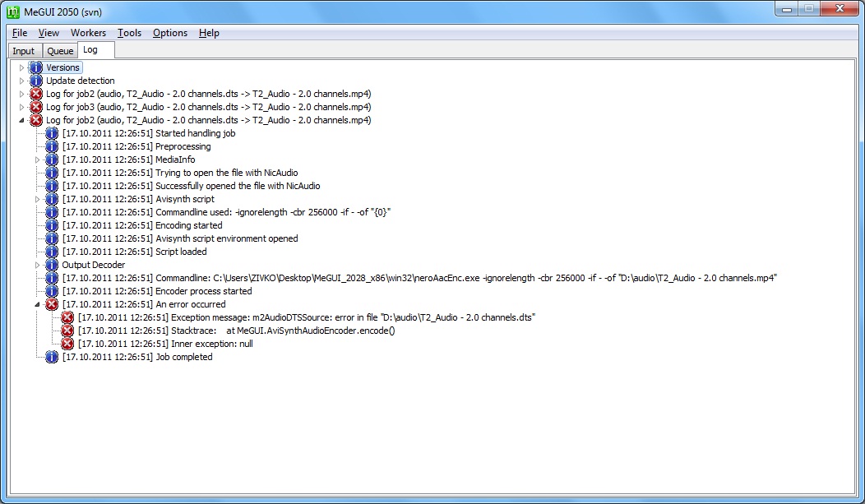Viewport: 865px width, 504px height.
Task: Click error icon for Inner exception: null
Action: click(67, 344)
